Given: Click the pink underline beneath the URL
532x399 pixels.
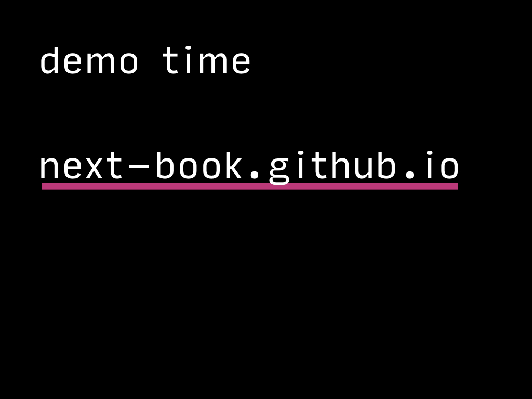Looking at the screenshot, I should [x=250, y=187].
